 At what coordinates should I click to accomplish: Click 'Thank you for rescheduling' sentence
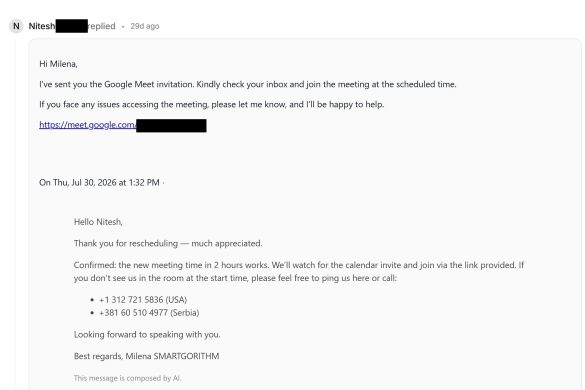pos(168,243)
